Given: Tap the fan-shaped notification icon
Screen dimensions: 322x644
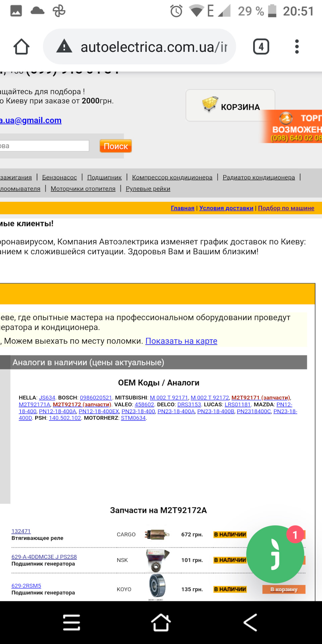Looking at the screenshot, I should pos(59,11).
